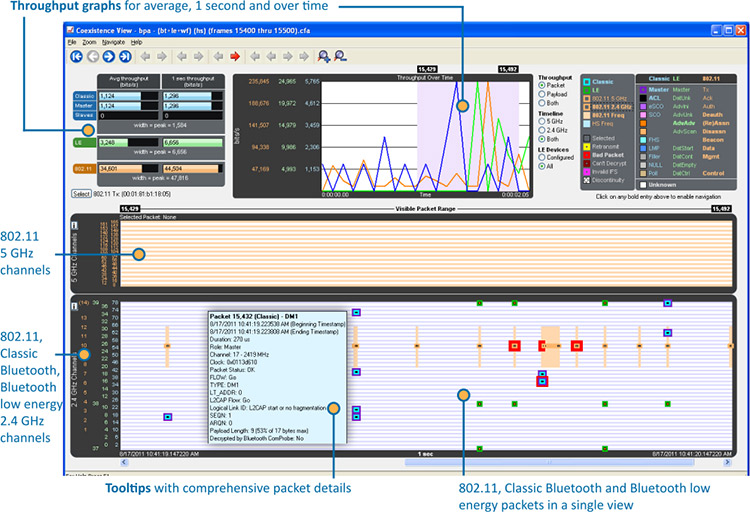Click the red arrow for next bad packet
This screenshot has height=512, width=750.
point(235,57)
